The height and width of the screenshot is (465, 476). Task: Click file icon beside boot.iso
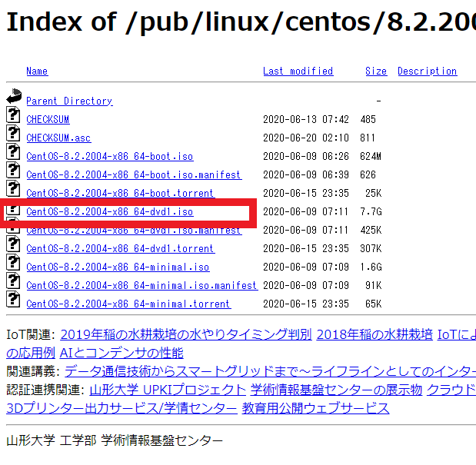(13, 151)
